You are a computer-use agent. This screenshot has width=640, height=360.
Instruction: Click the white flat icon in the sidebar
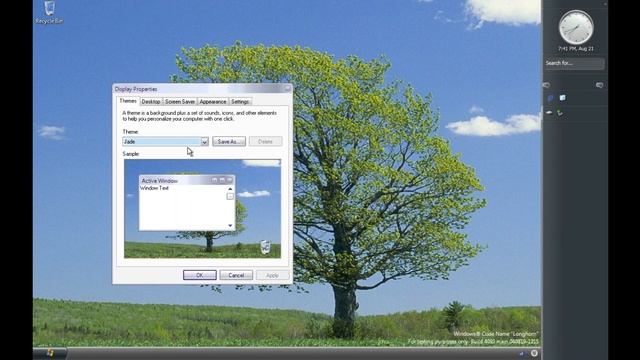pyautogui.click(x=549, y=112)
